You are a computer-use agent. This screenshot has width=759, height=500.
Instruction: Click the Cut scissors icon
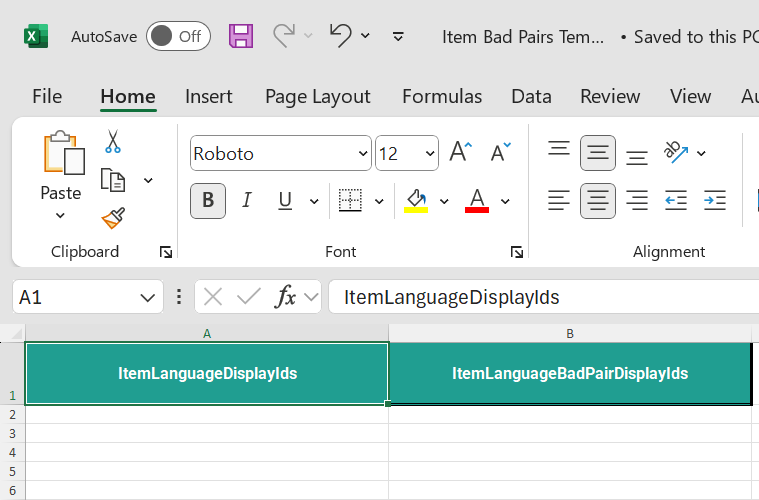click(x=112, y=141)
